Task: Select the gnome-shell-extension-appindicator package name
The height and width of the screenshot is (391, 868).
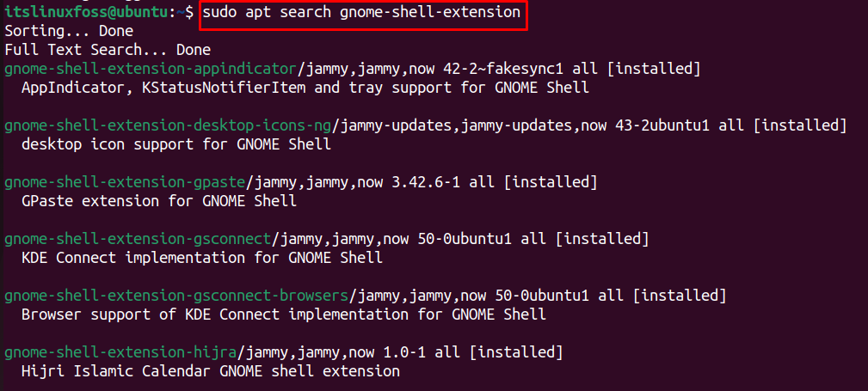Action: coord(151,69)
